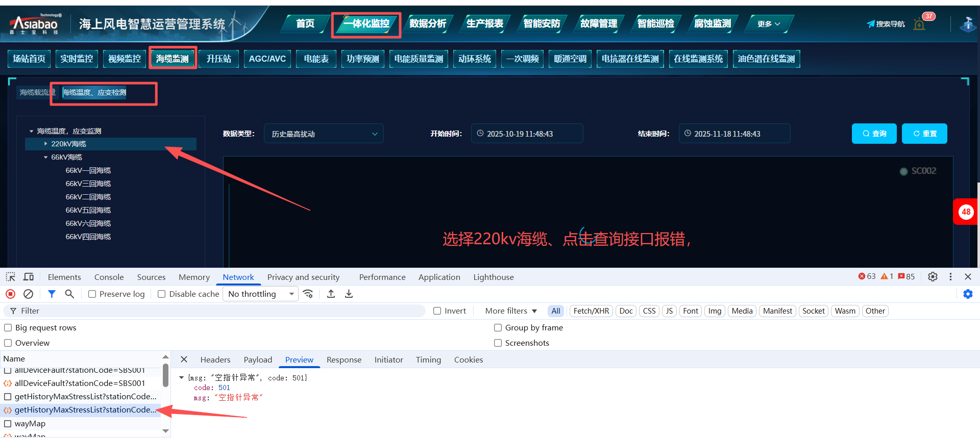Switch to the Response tab
Viewport: 980px width, 438px height.
(344, 360)
